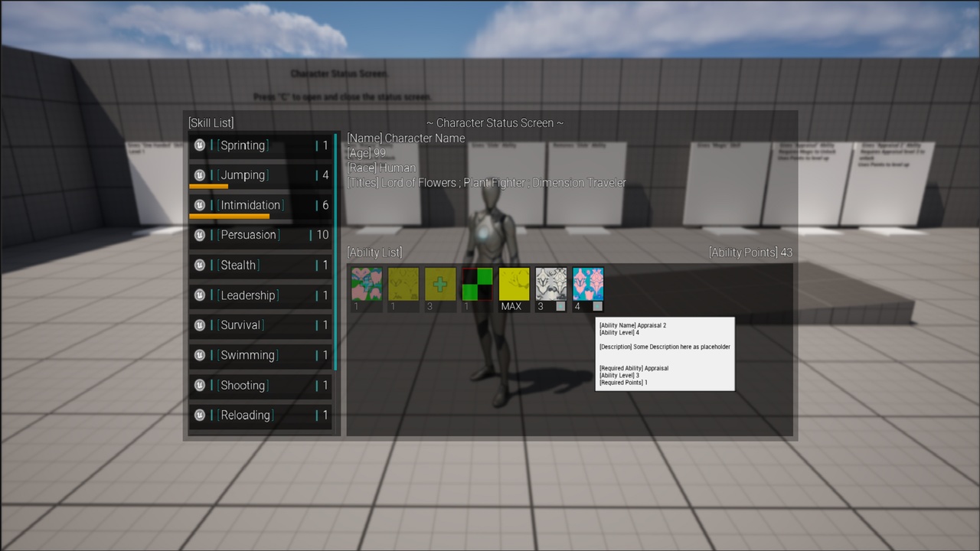Select the Stealth skill name
The height and width of the screenshot is (551, 980).
[x=238, y=265]
